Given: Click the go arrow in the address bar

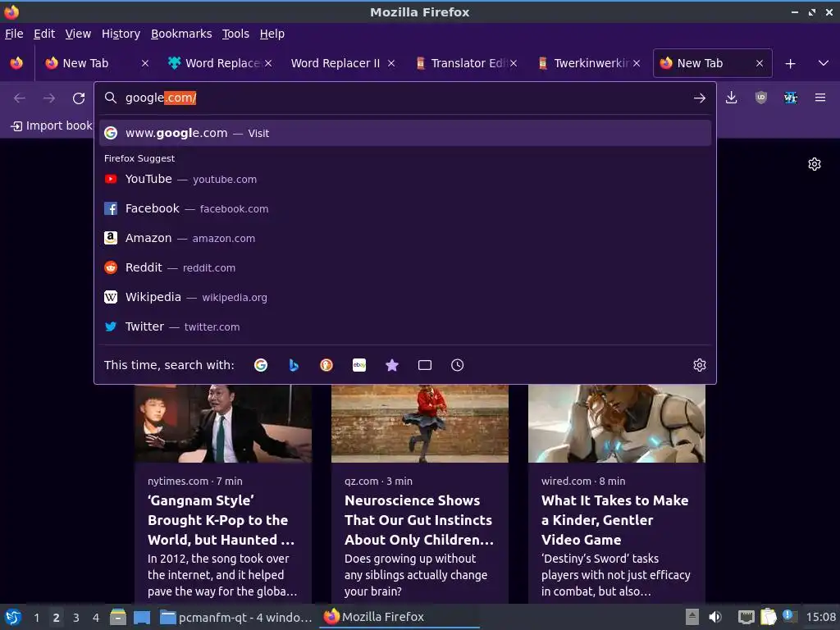Looking at the screenshot, I should coord(699,98).
